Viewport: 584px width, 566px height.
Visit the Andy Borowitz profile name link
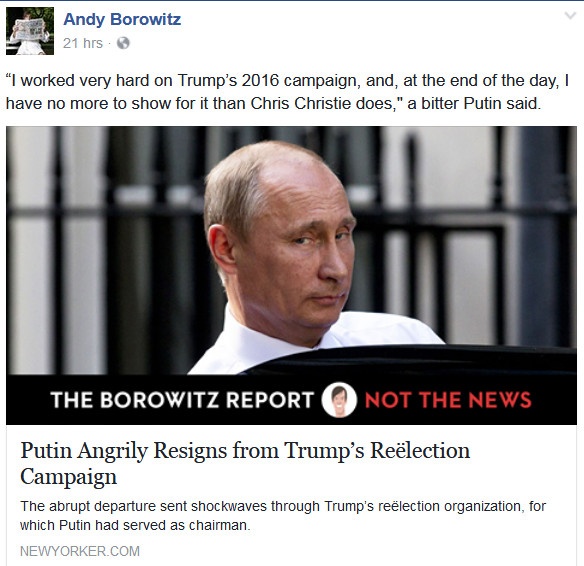point(122,19)
